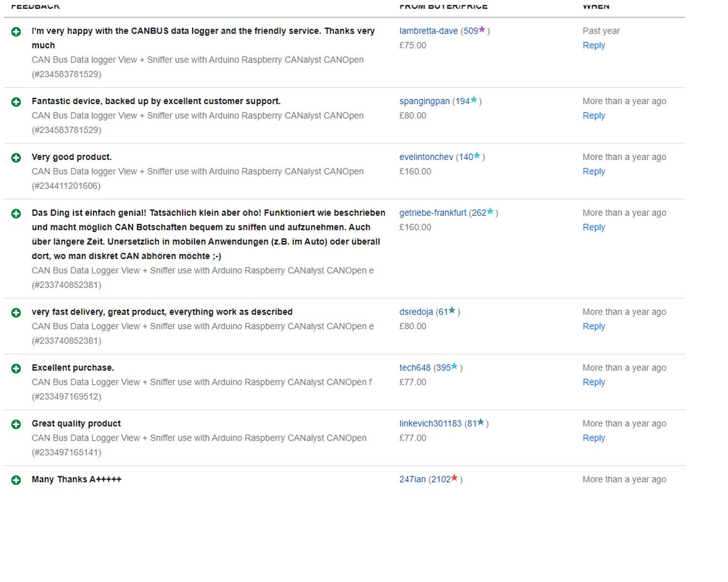View linkevich301183 buyer profile
Image resolution: width=728 pixels, height=582 pixels.
point(430,423)
